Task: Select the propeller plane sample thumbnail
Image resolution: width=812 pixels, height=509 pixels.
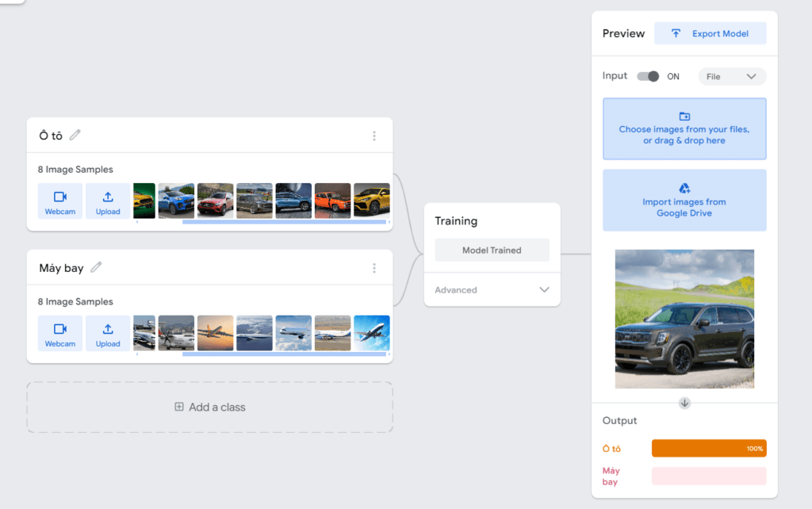Action: (176, 333)
